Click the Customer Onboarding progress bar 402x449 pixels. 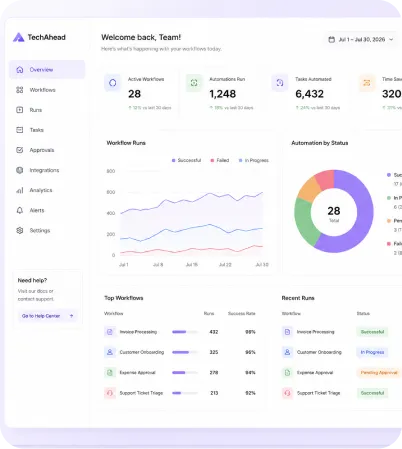pos(185,352)
